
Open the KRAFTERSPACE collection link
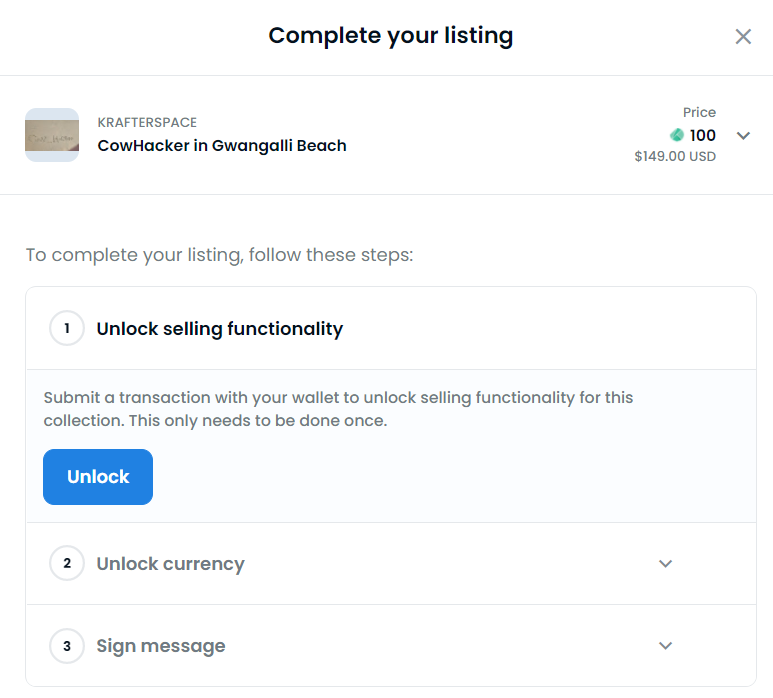(x=147, y=122)
